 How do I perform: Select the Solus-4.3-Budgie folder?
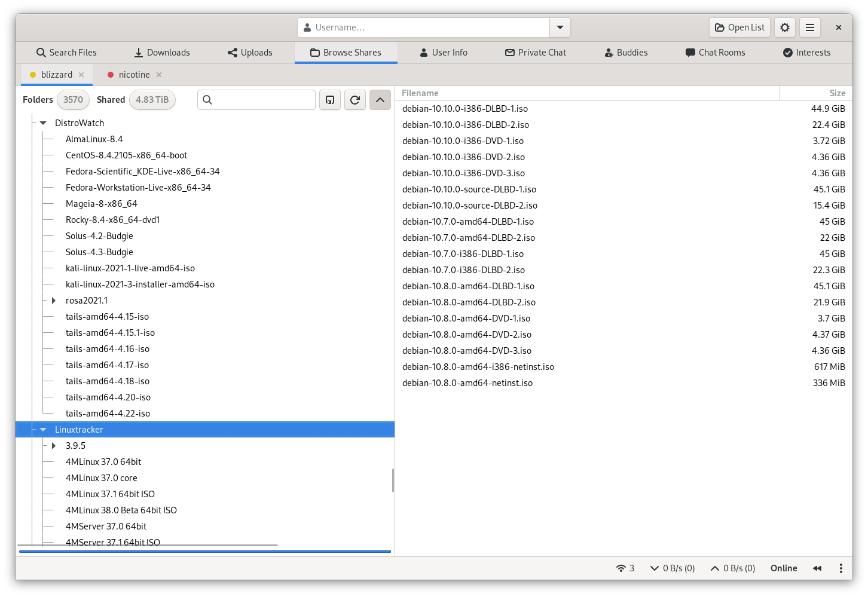(x=99, y=252)
